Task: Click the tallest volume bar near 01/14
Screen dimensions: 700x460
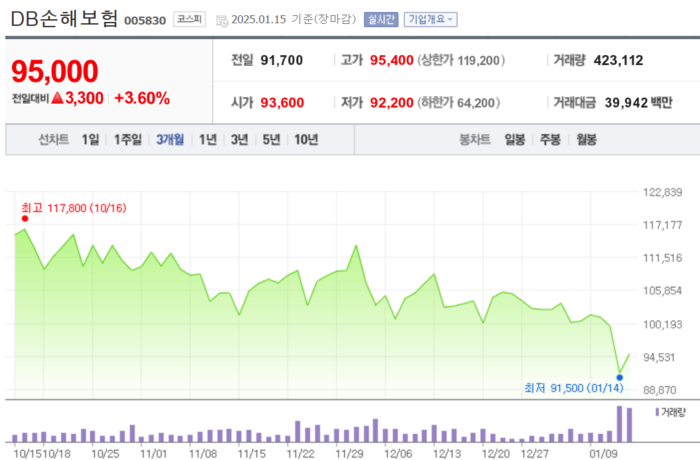Action: pyautogui.click(x=620, y=424)
